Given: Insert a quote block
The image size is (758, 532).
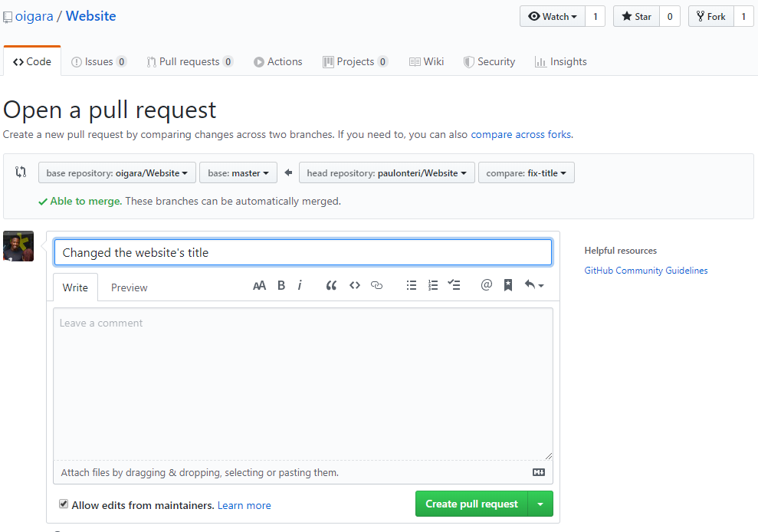Looking at the screenshot, I should coord(331,284).
